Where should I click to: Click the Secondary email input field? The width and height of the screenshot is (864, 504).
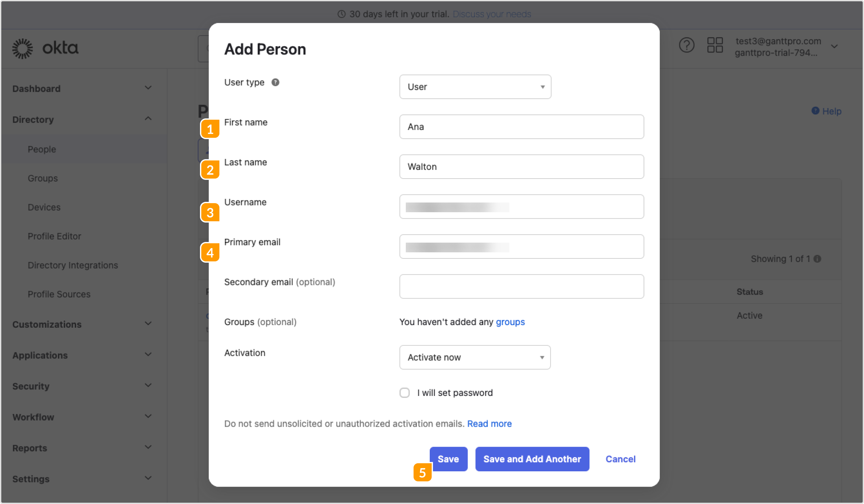coord(522,286)
